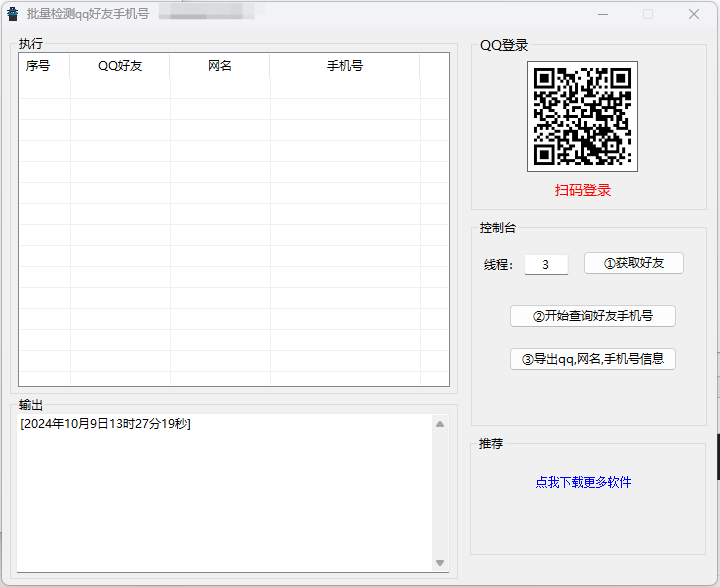The image size is (720, 587).
Task: Click the output scrollbar up arrow
Action: 440,424
